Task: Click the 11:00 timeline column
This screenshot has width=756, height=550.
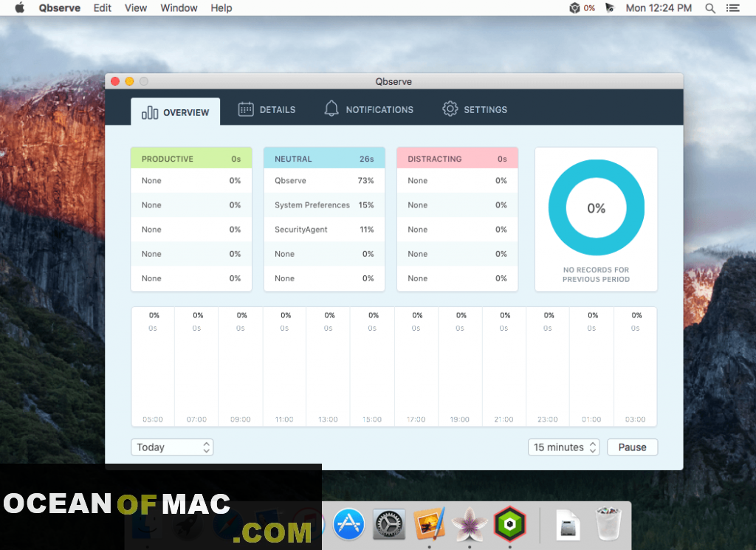Action: [284, 366]
